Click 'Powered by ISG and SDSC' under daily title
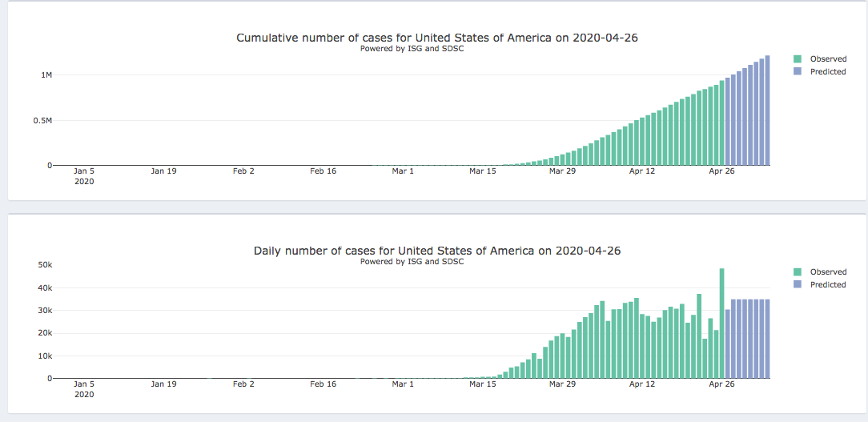The width and height of the screenshot is (868, 422). tap(412, 262)
